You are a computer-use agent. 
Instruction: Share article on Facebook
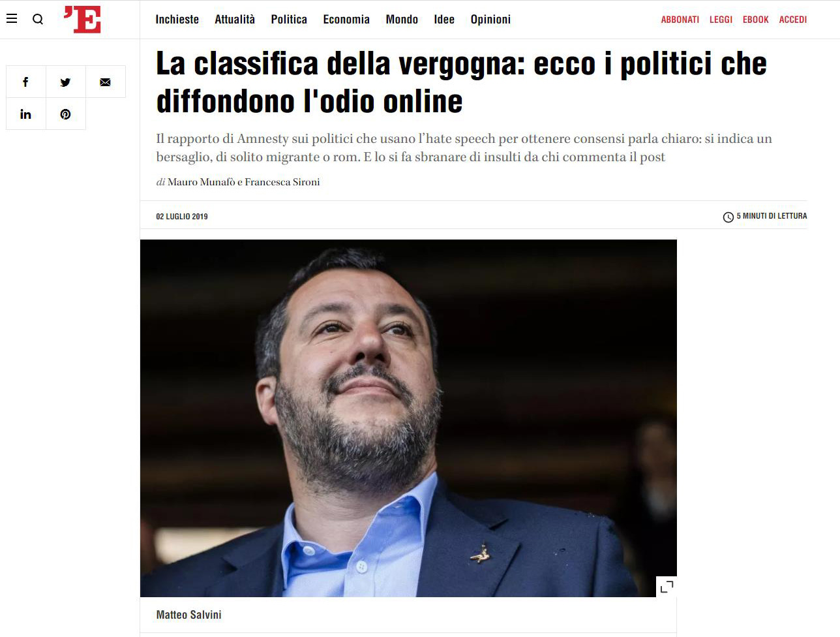coord(25,82)
